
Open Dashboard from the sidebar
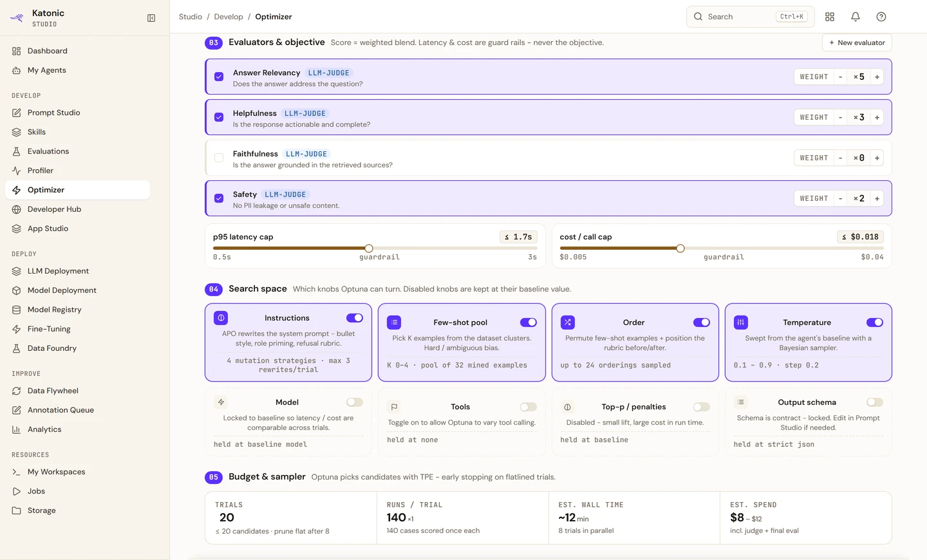pos(77,51)
